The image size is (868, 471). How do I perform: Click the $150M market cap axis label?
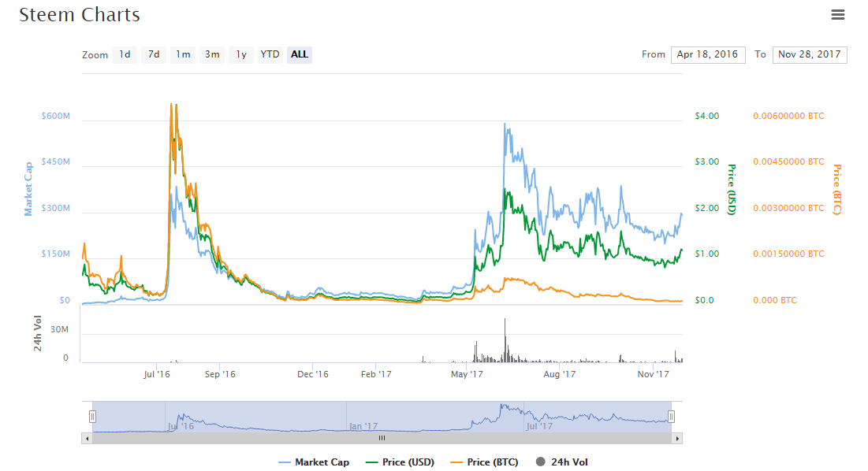[56, 254]
